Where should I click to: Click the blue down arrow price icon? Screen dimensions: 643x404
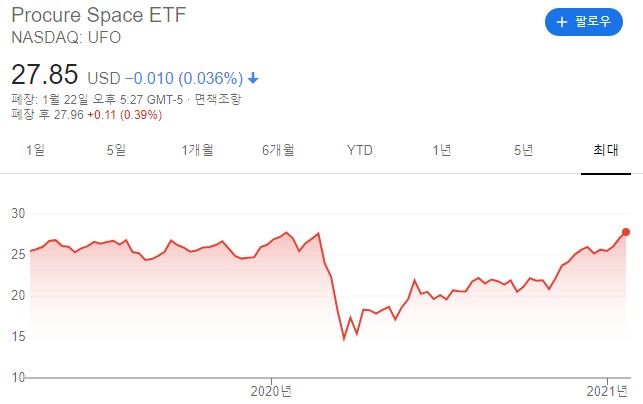tap(253, 78)
